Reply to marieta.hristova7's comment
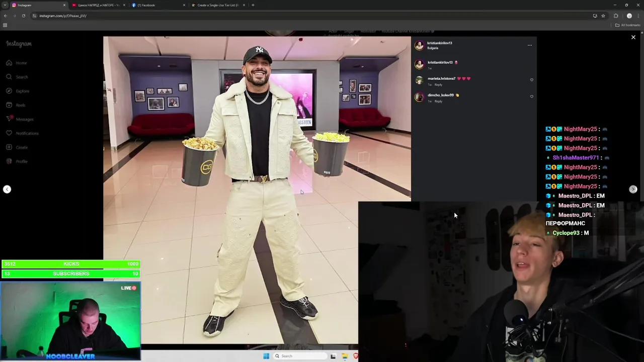Image resolution: width=644 pixels, height=362 pixels. pyautogui.click(x=438, y=84)
